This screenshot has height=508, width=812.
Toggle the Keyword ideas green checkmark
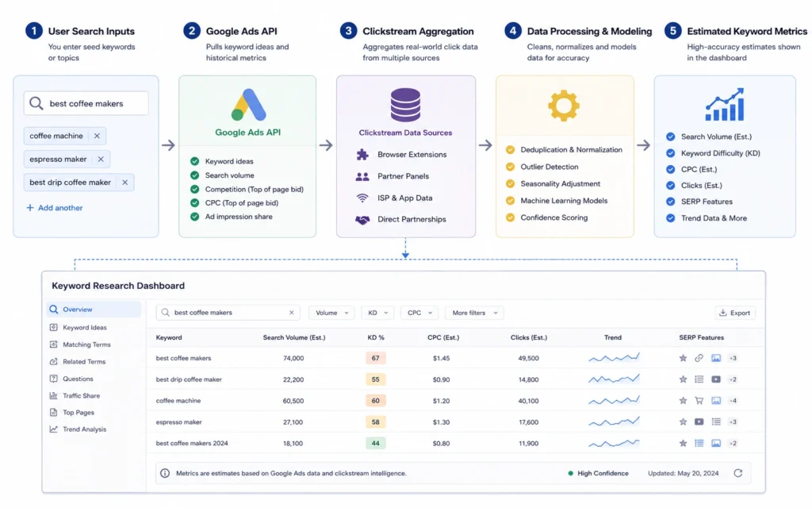point(195,161)
